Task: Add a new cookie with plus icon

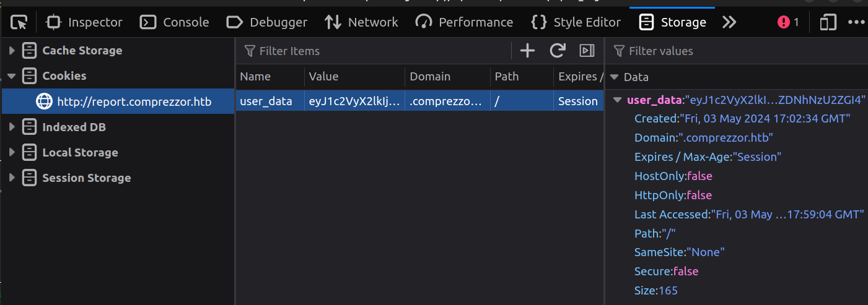Action: coord(527,51)
